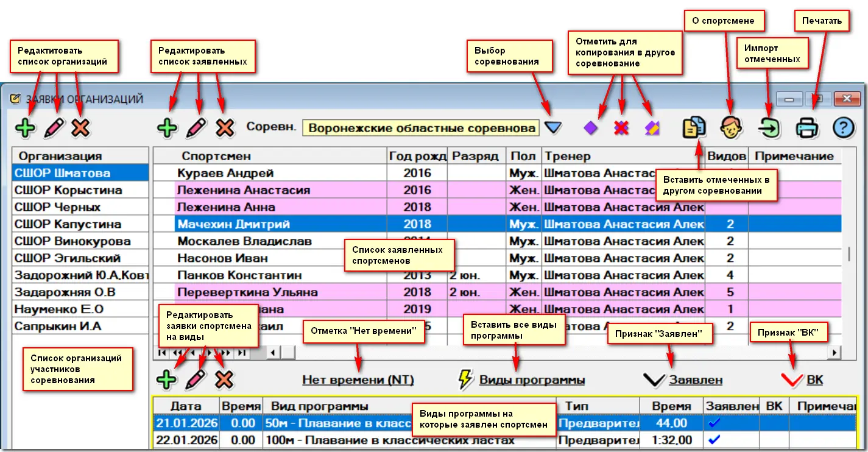Click the Год рожд column header
Image resolution: width=868 pixels, height=452 pixels.
(417, 156)
